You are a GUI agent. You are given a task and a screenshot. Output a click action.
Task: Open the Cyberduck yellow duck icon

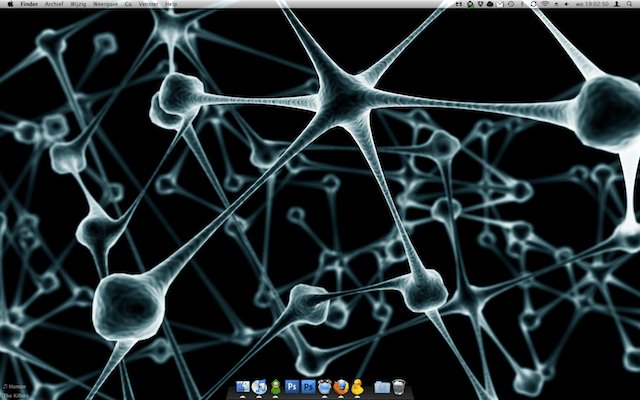pos(357,386)
